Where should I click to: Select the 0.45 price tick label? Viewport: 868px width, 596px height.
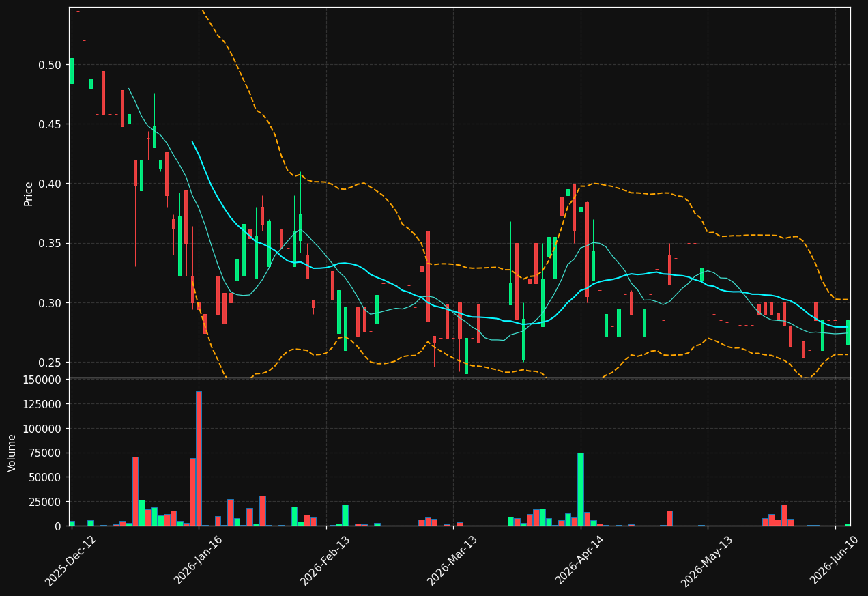pos(49,124)
